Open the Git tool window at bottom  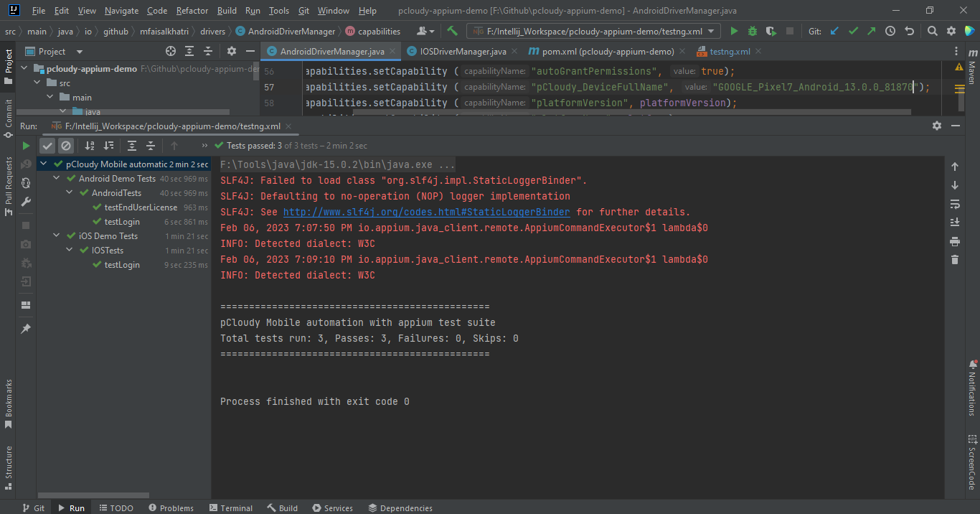point(32,508)
